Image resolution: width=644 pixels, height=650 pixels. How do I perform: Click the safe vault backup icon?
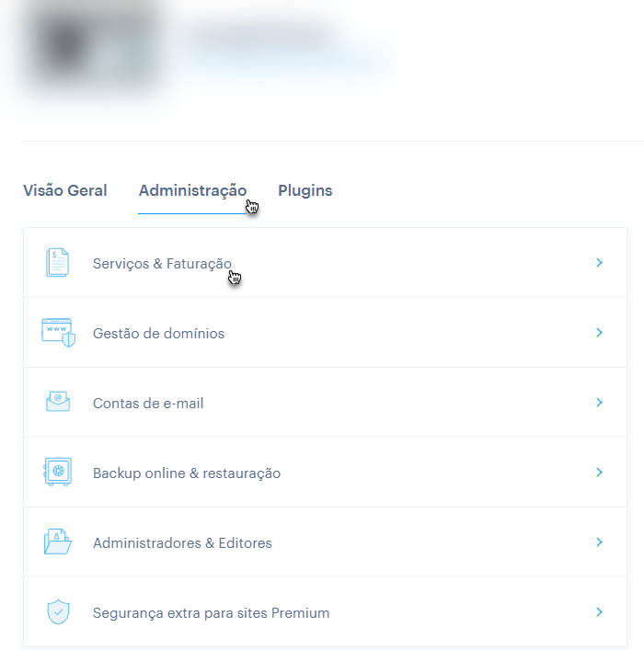[x=58, y=472]
